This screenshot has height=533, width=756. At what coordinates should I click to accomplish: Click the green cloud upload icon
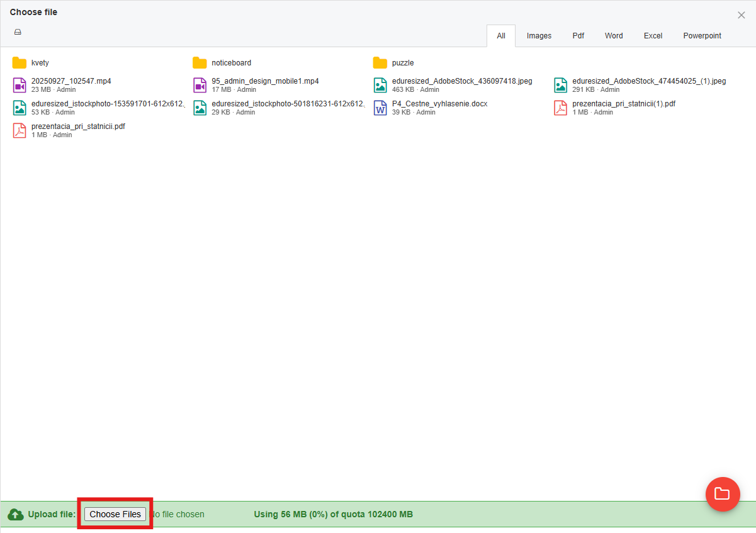click(16, 514)
